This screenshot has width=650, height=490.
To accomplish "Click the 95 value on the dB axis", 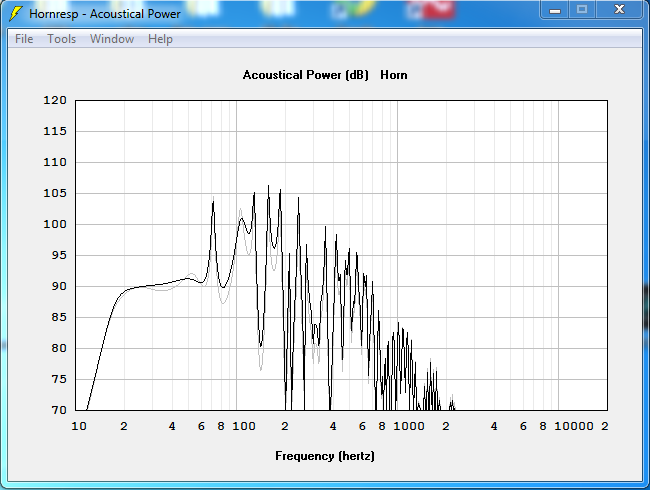I will 59,255.
